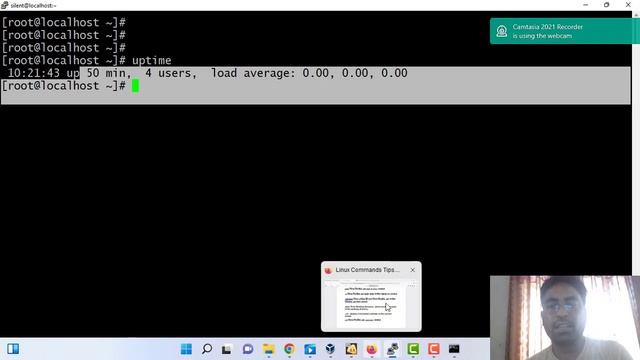
Task: Open red Camtasia Recorder taskbar icon
Action: pyautogui.click(x=433, y=349)
